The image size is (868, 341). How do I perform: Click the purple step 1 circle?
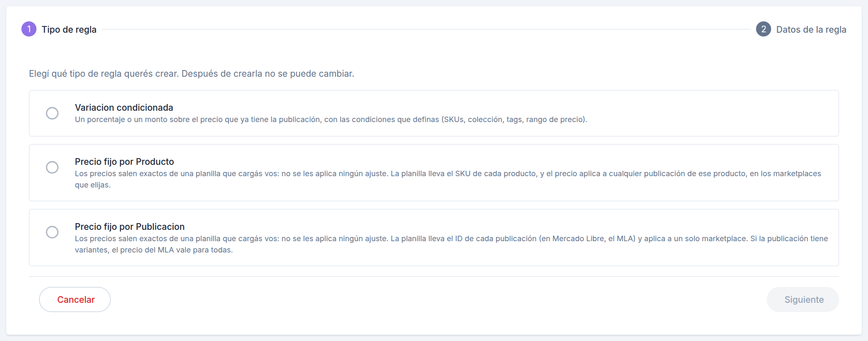[x=29, y=29]
